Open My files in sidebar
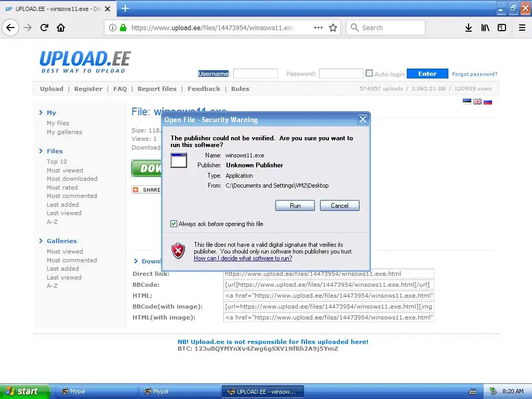 pyautogui.click(x=58, y=123)
